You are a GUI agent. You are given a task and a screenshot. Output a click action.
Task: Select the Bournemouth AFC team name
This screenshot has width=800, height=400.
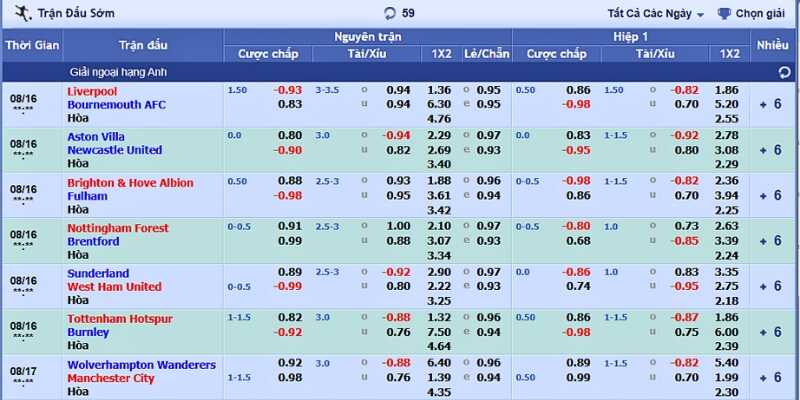pyautogui.click(x=117, y=105)
